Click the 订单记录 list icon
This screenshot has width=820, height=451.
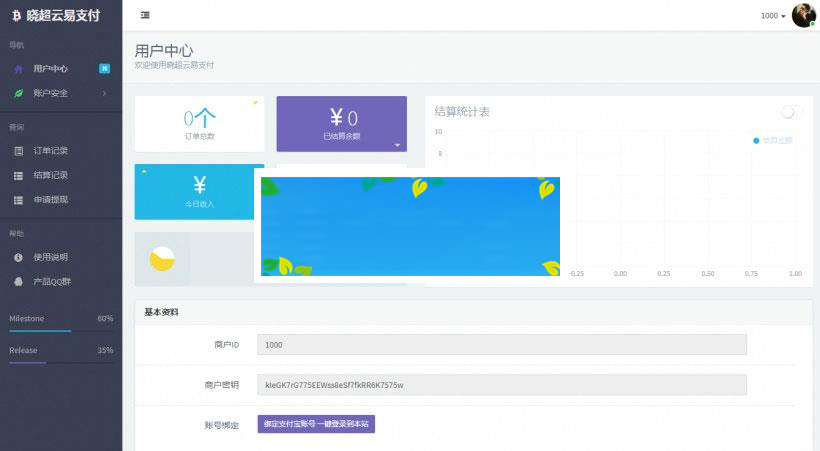click(18, 151)
